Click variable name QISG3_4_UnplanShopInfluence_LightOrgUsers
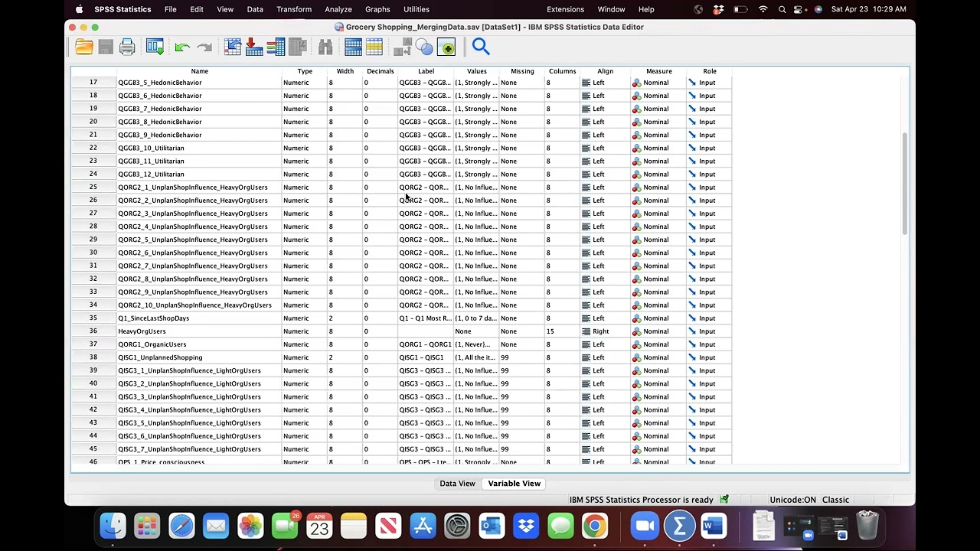Screen dimensions: 980x551 189,410
